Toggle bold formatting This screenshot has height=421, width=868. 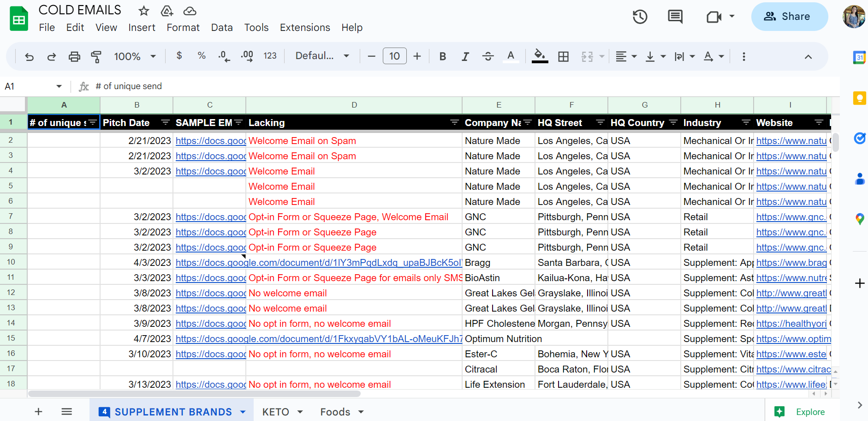pyautogui.click(x=443, y=56)
